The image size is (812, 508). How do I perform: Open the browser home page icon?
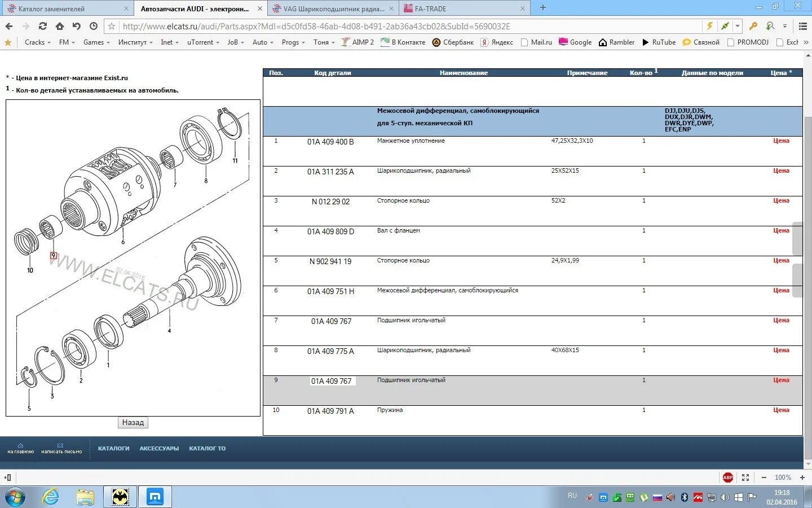click(60, 26)
